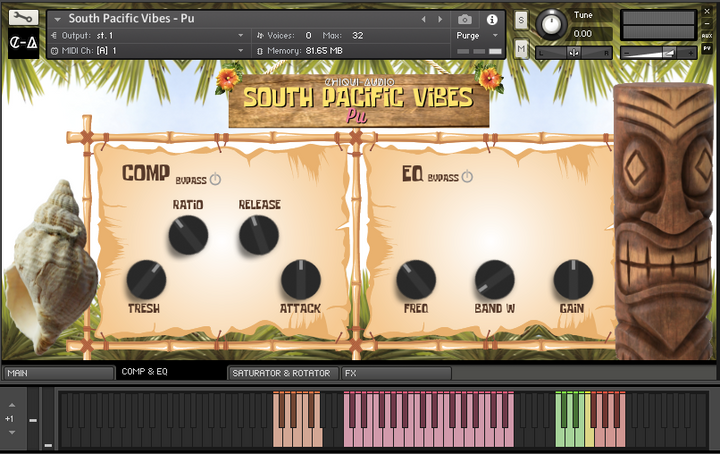Shift keyboard octave up arrow
This screenshot has width=720, height=454.
coord(12,405)
